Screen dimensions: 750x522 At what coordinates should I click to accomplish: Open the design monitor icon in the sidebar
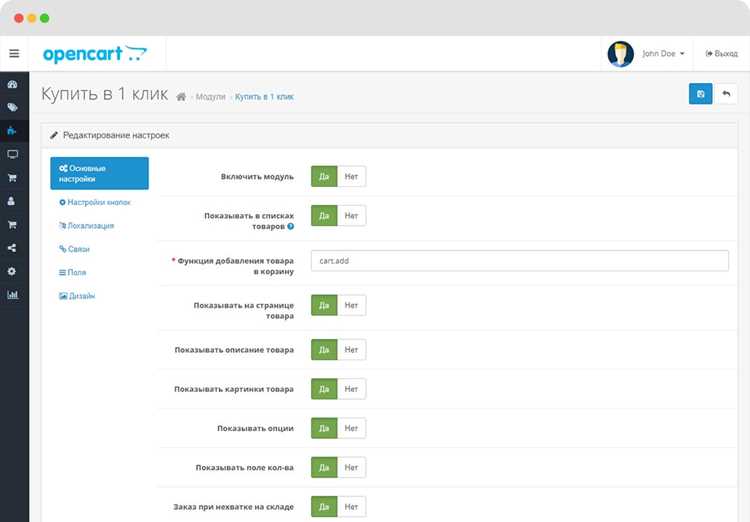(12, 154)
